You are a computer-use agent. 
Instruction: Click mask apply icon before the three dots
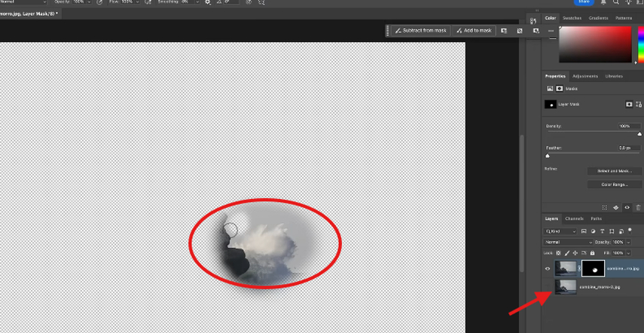point(536,31)
